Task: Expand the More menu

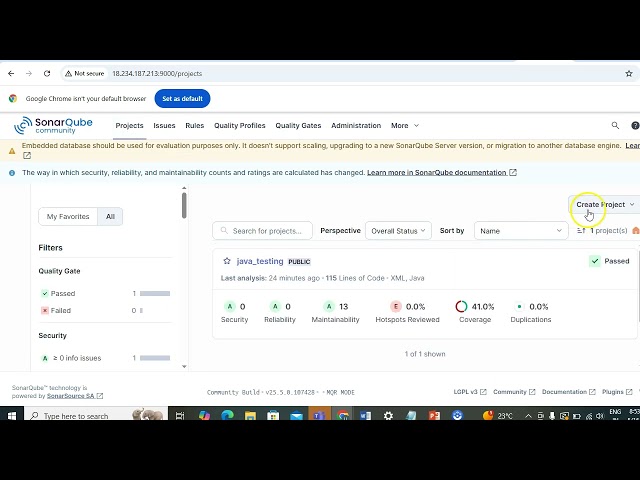Action: pos(405,126)
